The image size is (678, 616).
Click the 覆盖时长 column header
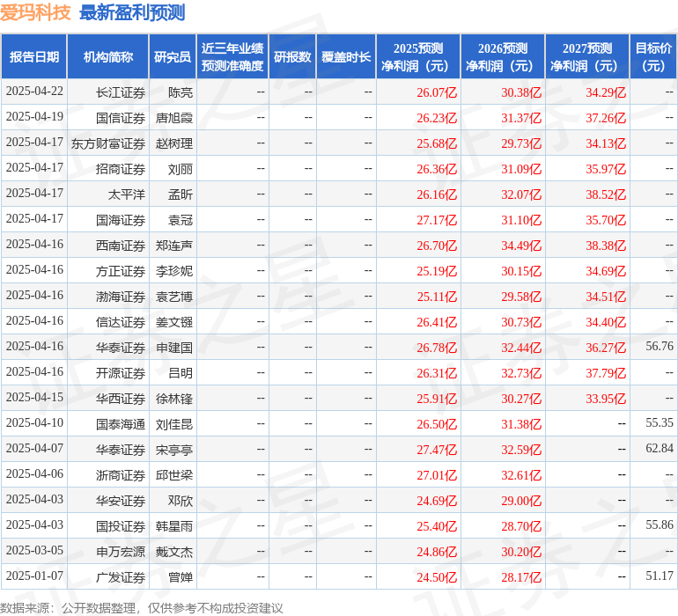click(346, 56)
